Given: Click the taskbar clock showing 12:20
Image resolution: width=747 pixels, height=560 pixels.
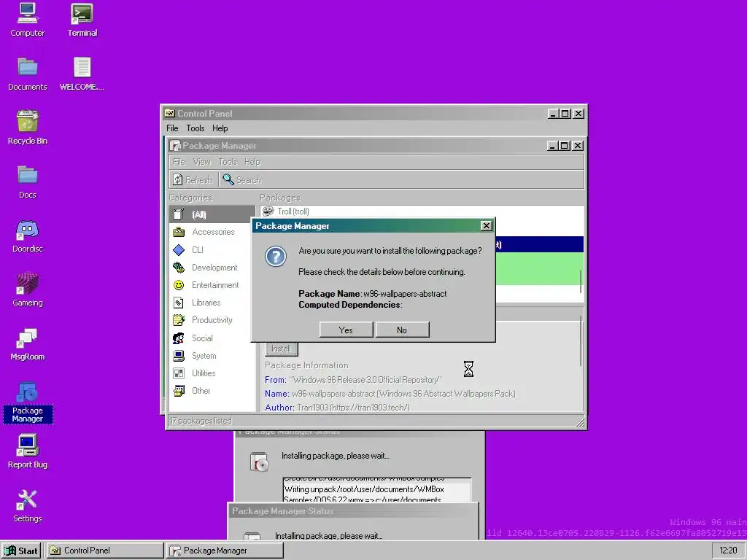Looking at the screenshot, I should [728, 551].
